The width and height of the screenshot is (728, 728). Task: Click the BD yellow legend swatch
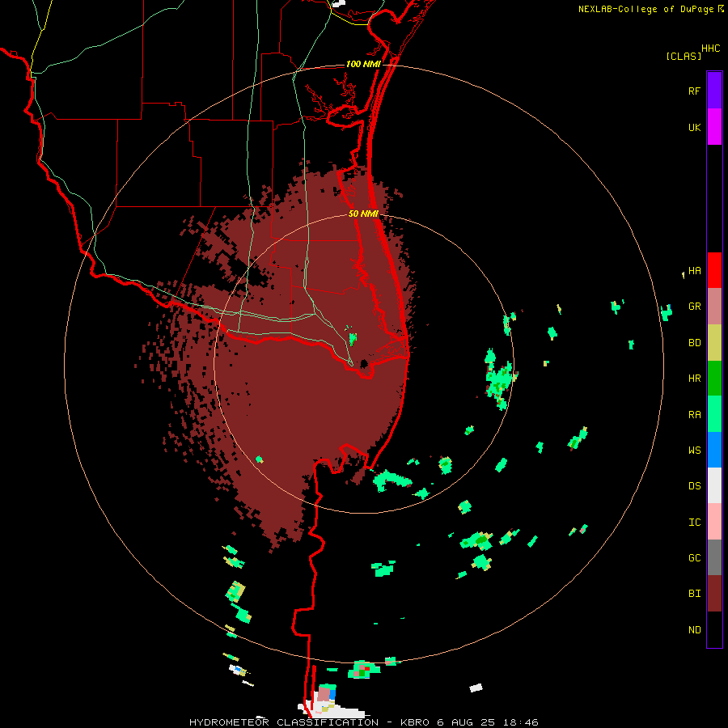714,343
